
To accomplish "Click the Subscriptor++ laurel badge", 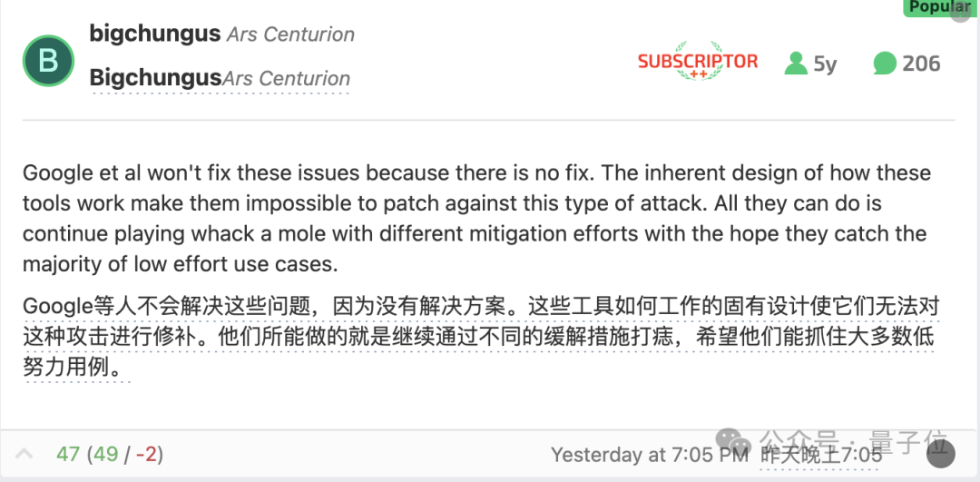I will (x=697, y=62).
